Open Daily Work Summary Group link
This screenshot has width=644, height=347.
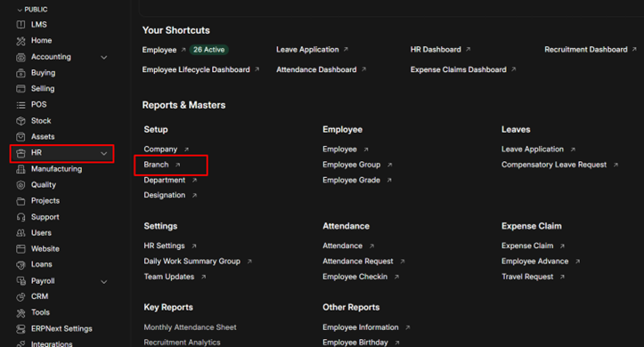(x=192, y=262)
